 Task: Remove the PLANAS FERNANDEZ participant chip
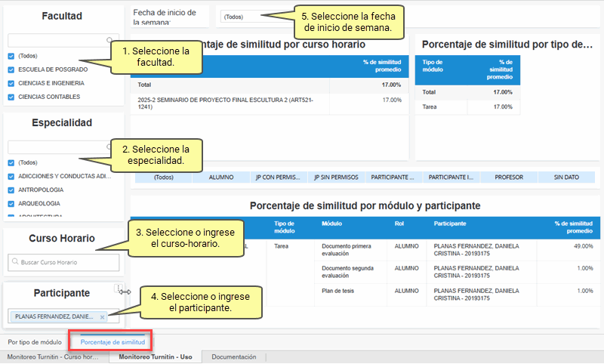pos(103,316)
